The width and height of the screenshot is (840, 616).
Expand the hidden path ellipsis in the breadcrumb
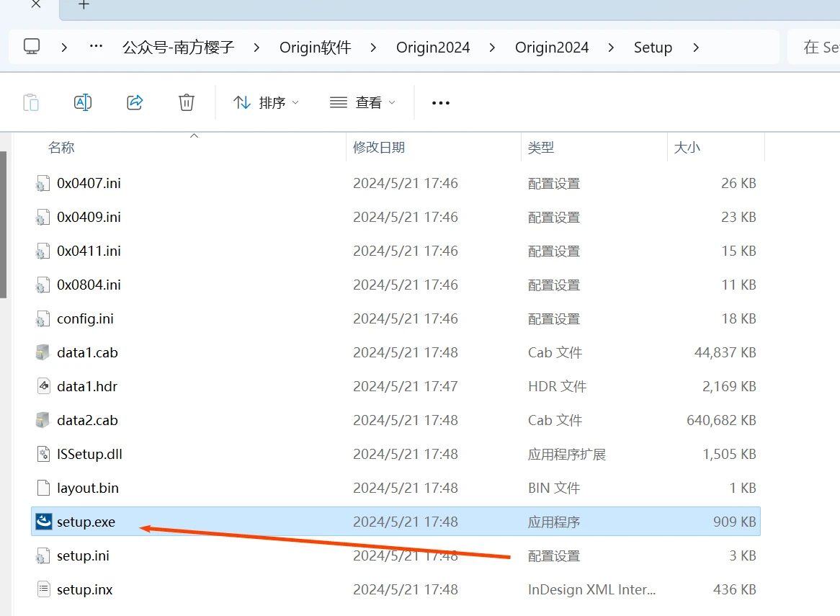[96, 47]
